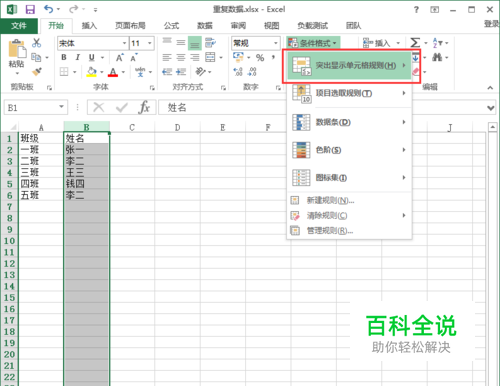Viewport: 500px width, 386px height.
Task: Open 数据条 data bars submenu
Action: (349, 122)
